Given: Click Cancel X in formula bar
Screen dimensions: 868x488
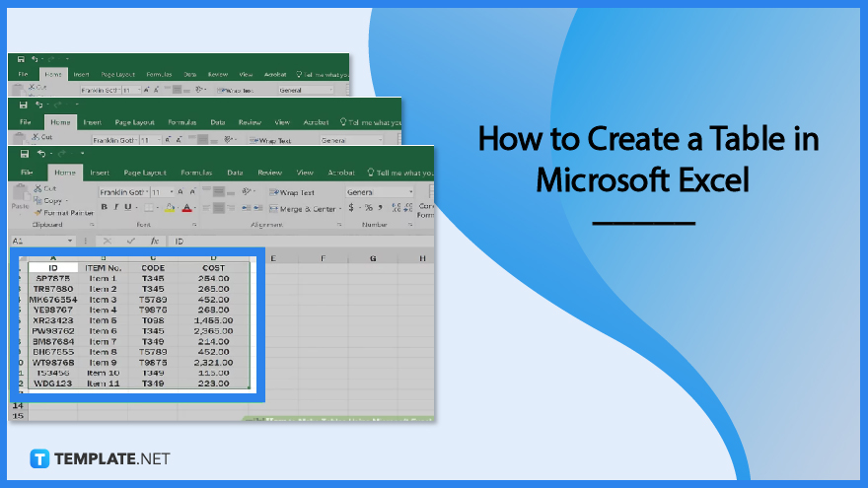Looking at the screenshot, I should 108,242.
